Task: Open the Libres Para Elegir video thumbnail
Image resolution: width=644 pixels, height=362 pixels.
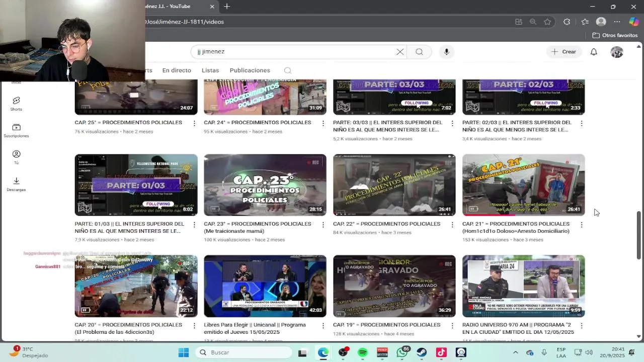Action: 265,286
